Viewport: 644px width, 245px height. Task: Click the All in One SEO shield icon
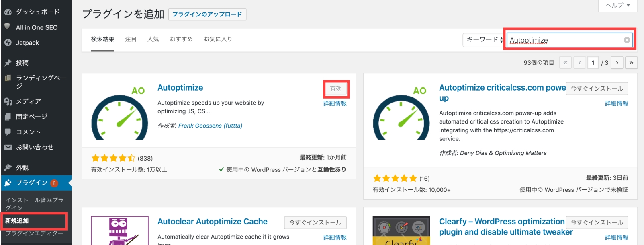(7, 27)
